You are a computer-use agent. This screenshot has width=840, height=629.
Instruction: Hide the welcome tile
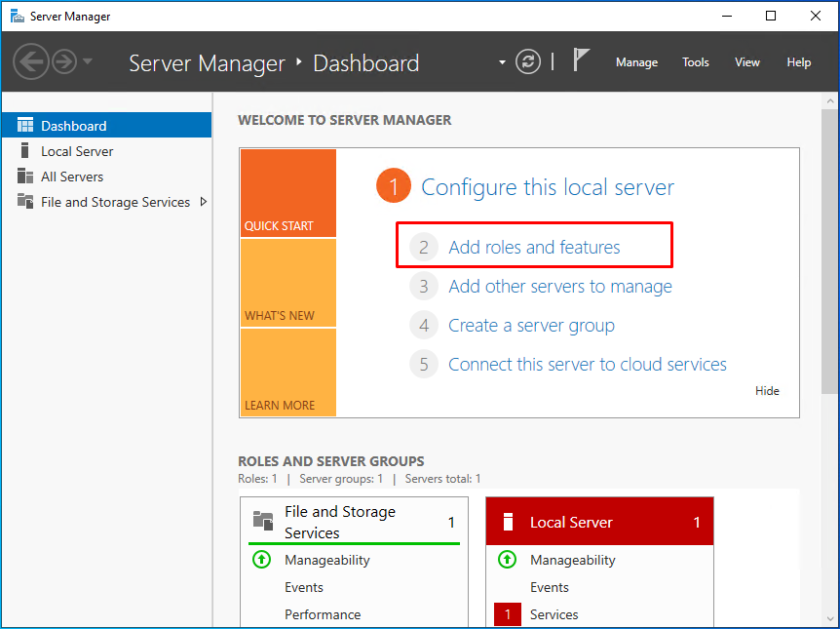pos(767,391)
